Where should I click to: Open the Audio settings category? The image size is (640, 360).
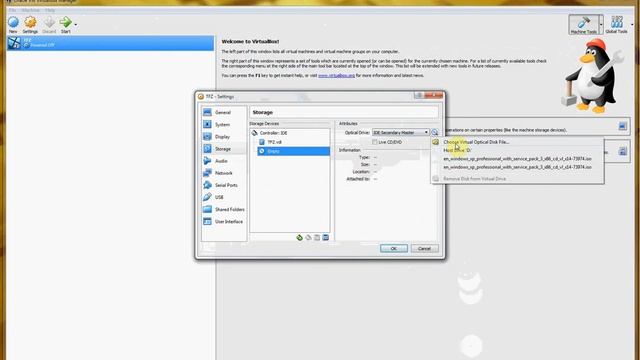point(224,161)
